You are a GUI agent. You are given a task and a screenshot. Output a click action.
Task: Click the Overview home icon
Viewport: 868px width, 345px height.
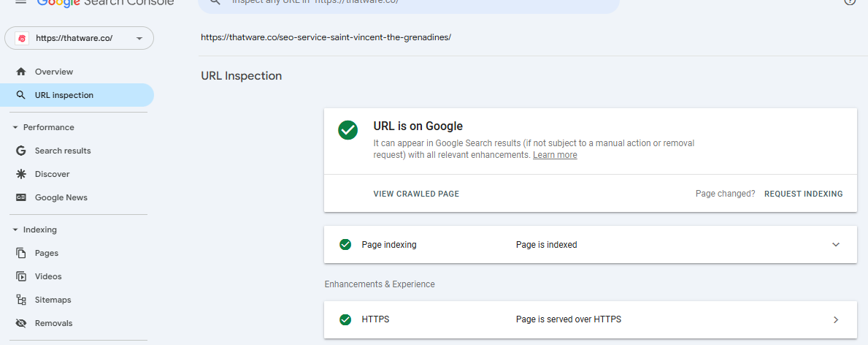pyautogui.click(x=21, y=72)
